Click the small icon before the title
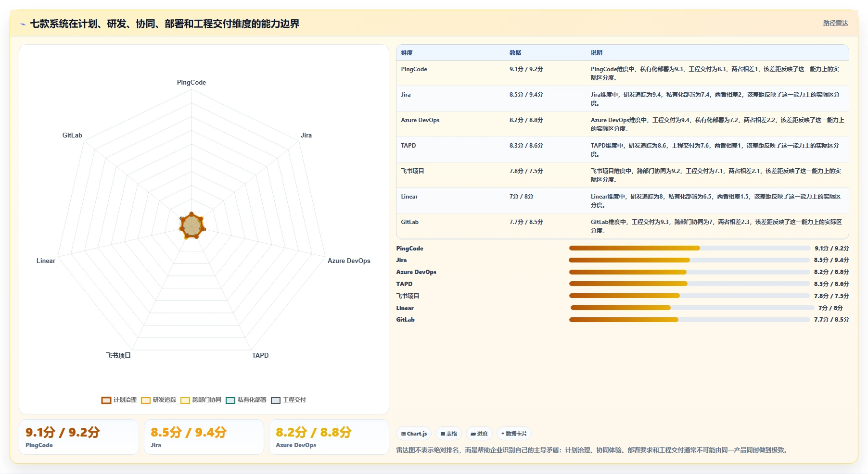868x474 pixels. 23,24
